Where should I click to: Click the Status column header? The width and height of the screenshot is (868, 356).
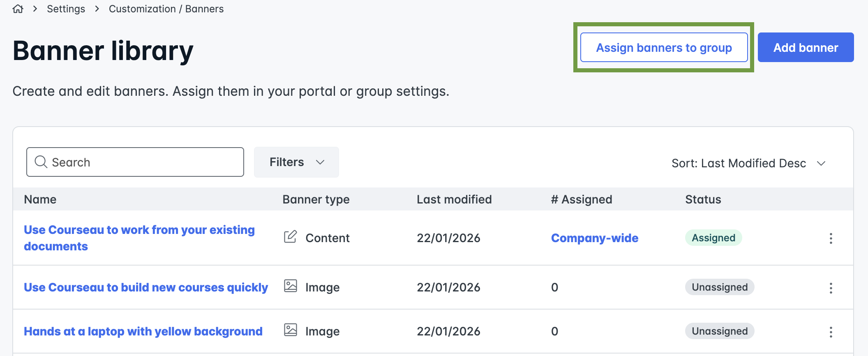[x=703, y=199]
